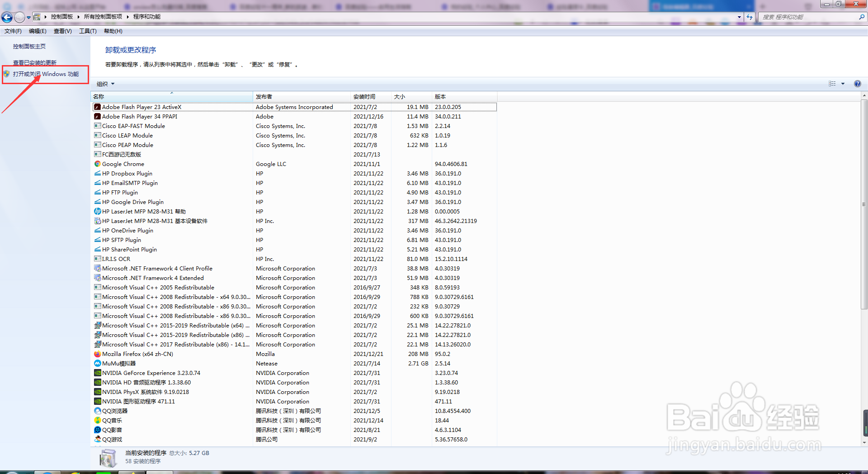Click the change view icon
Screen dimensions: 868x474
click(832, 84)
